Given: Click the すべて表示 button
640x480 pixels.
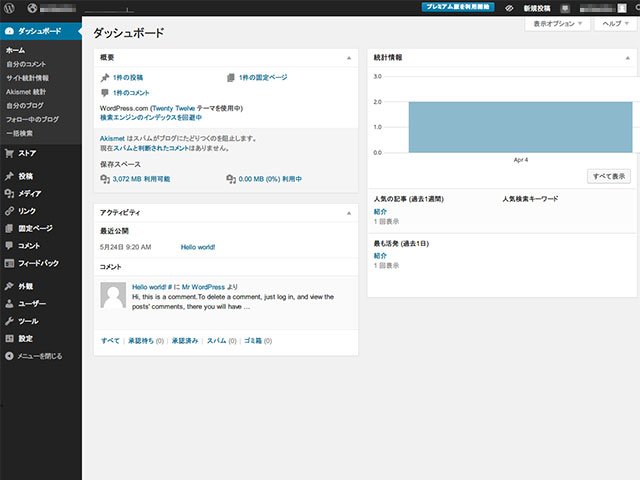Looking at the screenshot, I should 609,176.
